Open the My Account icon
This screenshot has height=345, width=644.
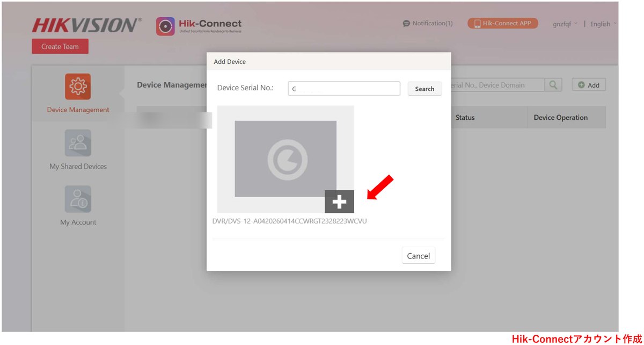78,199
